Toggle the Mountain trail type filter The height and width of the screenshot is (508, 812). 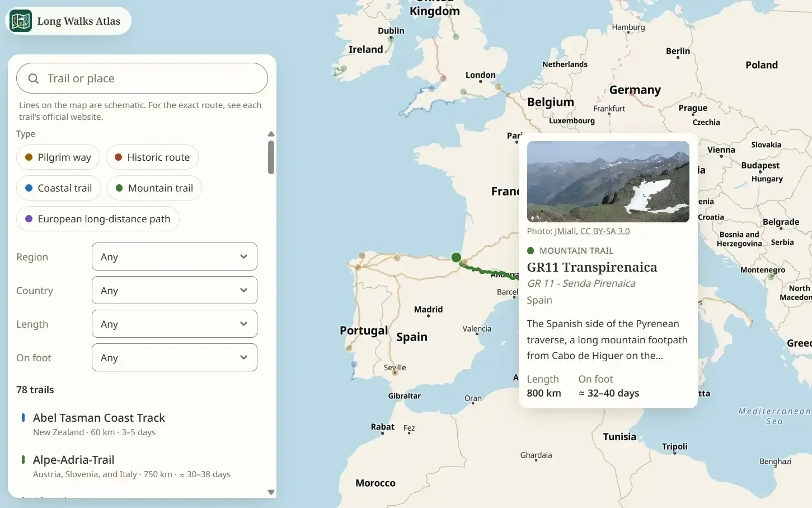tap(154, 188)
